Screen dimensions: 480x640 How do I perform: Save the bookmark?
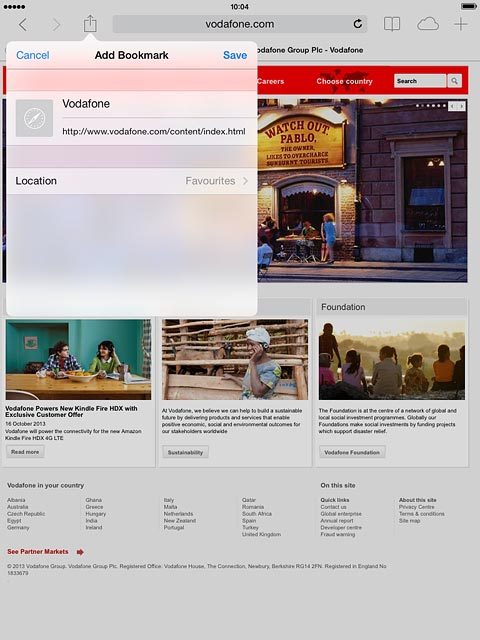point(235,55)
